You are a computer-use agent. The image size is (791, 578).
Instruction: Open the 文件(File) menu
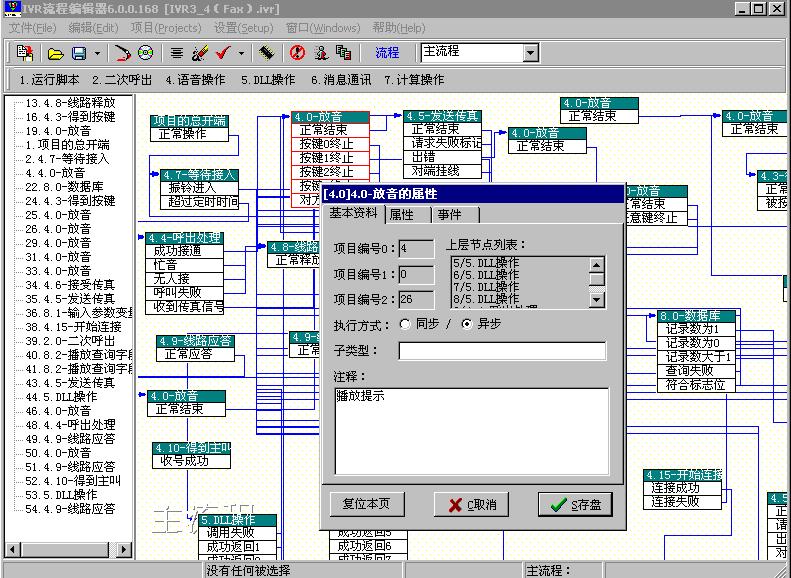click(33, 28)
